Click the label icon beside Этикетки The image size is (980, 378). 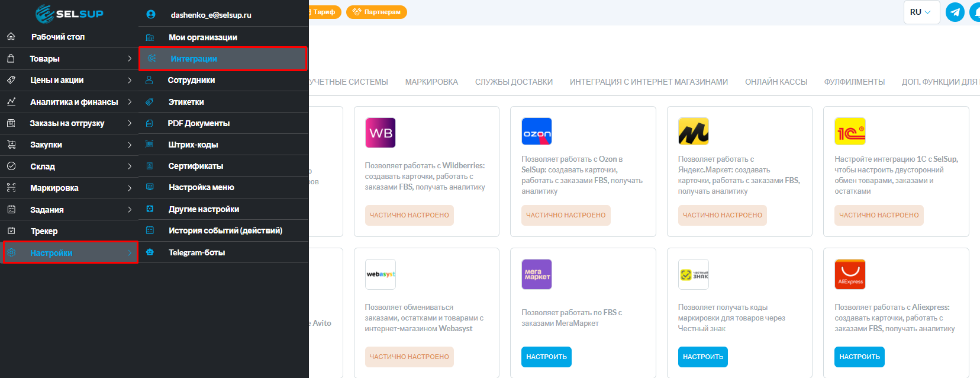pyautogui.click(x=150, y=102)
